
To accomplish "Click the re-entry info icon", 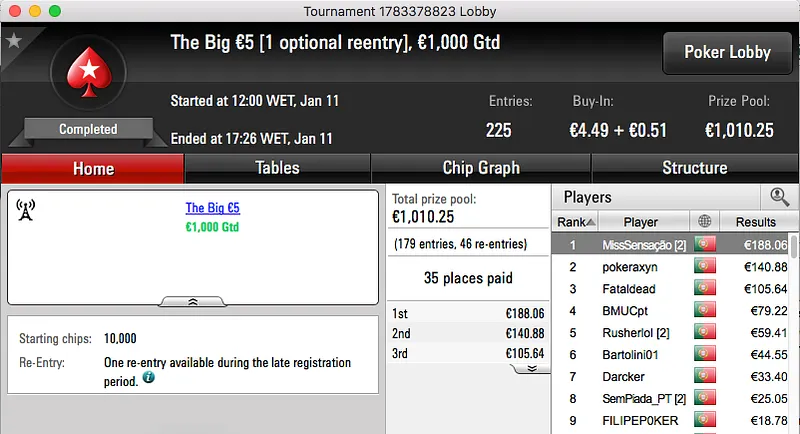I will pyautogui.click(x=148, y=378).
